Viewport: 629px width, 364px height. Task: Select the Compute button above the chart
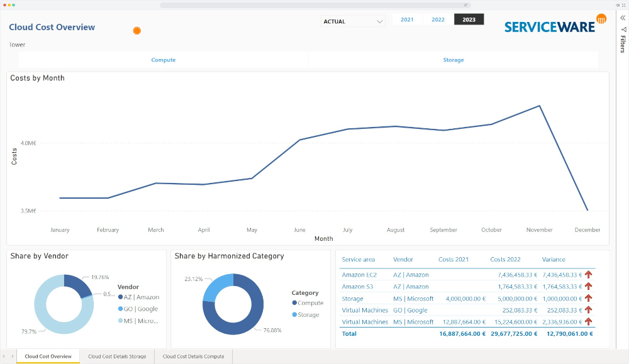pos(163,59)
